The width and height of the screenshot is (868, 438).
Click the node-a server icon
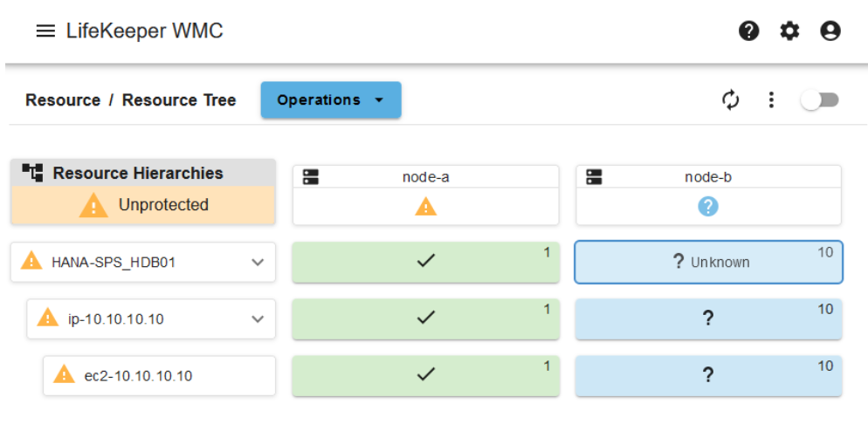[x=311, y=177]
